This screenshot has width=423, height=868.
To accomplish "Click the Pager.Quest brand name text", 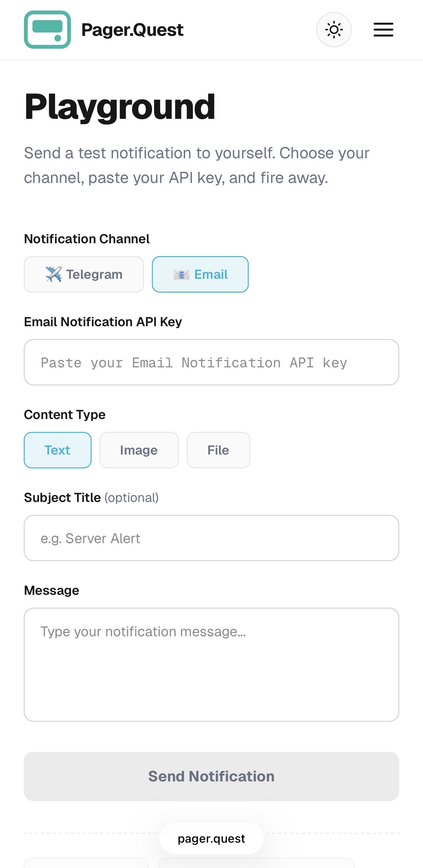I will (x=132, y=30).
